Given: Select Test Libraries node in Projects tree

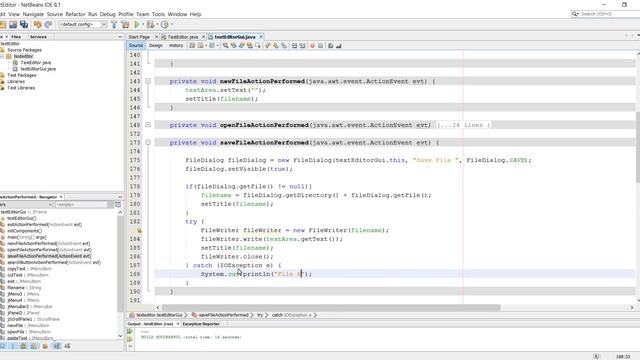Looking at the screenshot, I should [x=21, y=88].
